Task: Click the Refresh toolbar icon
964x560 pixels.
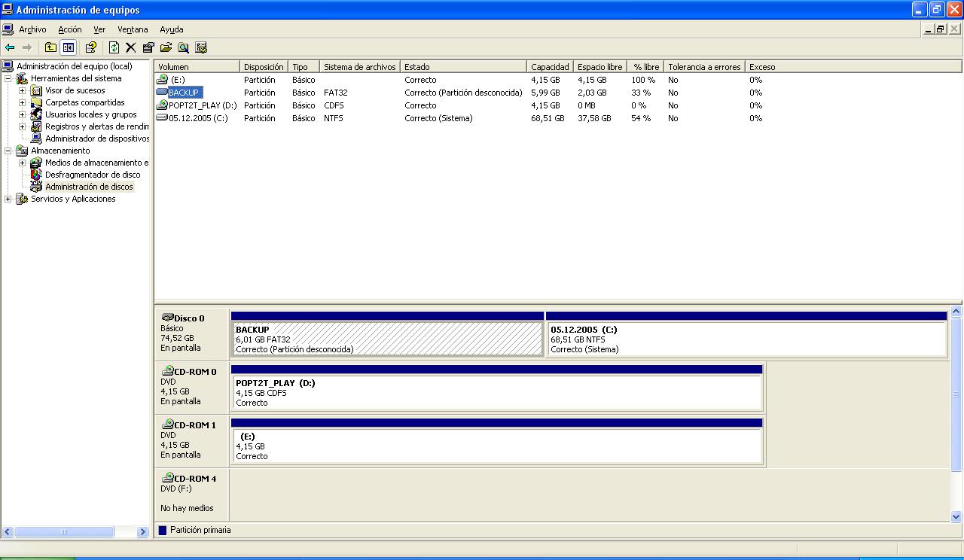Action: click(x=114, y=47)
